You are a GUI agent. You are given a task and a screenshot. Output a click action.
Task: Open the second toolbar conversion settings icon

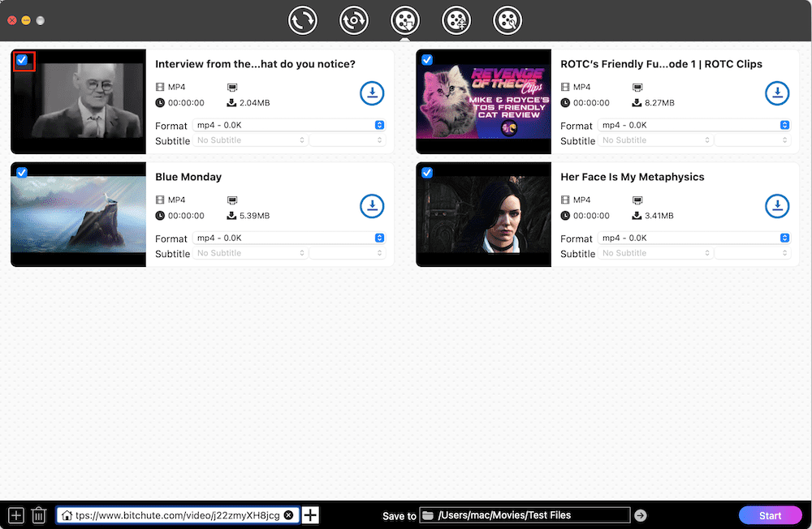tap(354, 21)
